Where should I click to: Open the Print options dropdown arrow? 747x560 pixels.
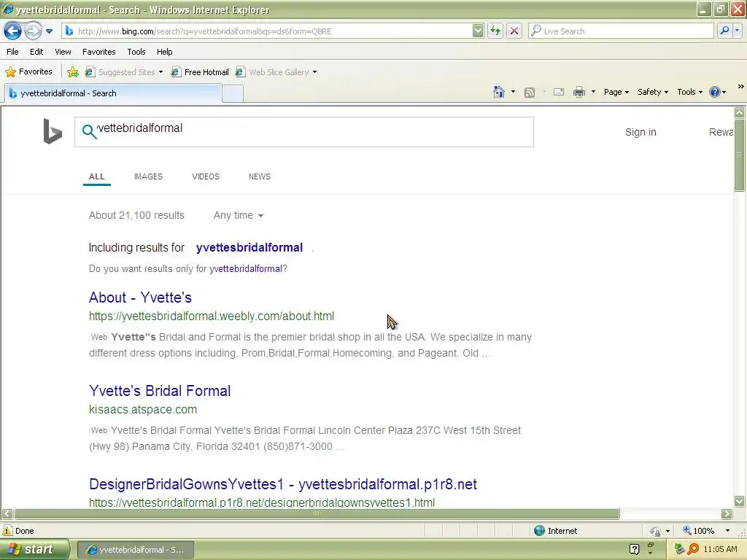click(x=593, y=92)
